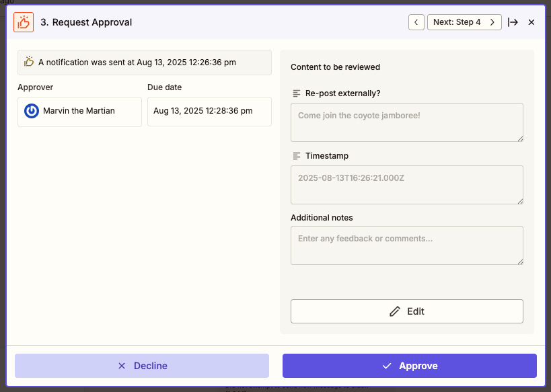
Task: Click the Edit button
Action: [x=406, y=311]
